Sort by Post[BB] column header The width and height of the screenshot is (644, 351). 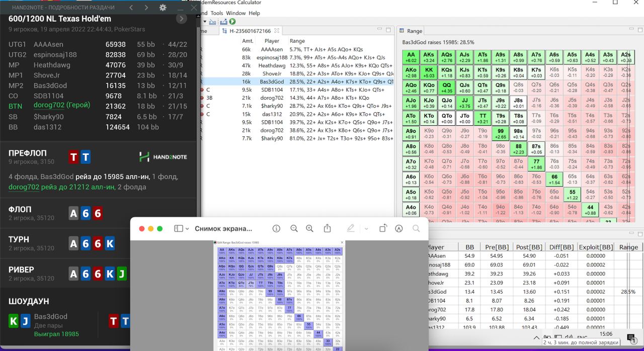[x=529, y=247]
